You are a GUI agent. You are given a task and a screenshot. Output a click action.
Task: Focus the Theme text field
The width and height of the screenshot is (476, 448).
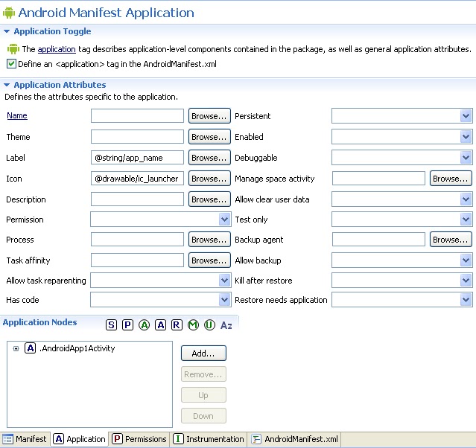coord(137,137)
